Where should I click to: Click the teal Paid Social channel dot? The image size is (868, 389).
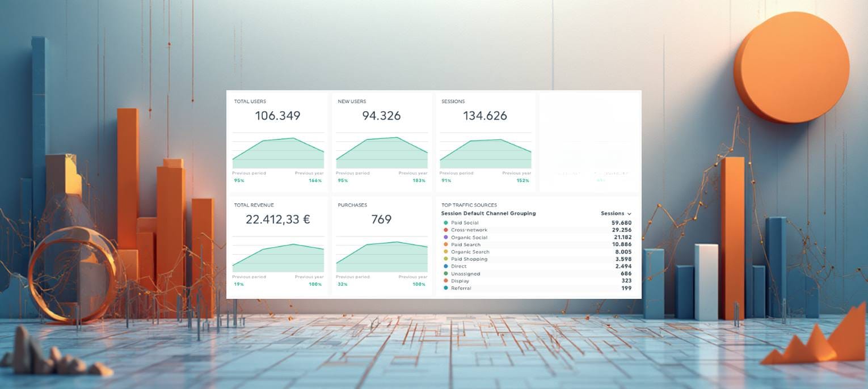tap(445, 222)
